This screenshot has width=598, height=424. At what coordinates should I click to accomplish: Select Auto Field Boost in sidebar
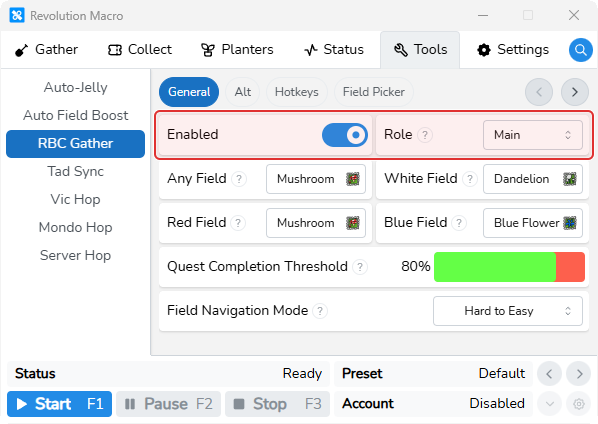pyautogui.click(x=76, y=116)
